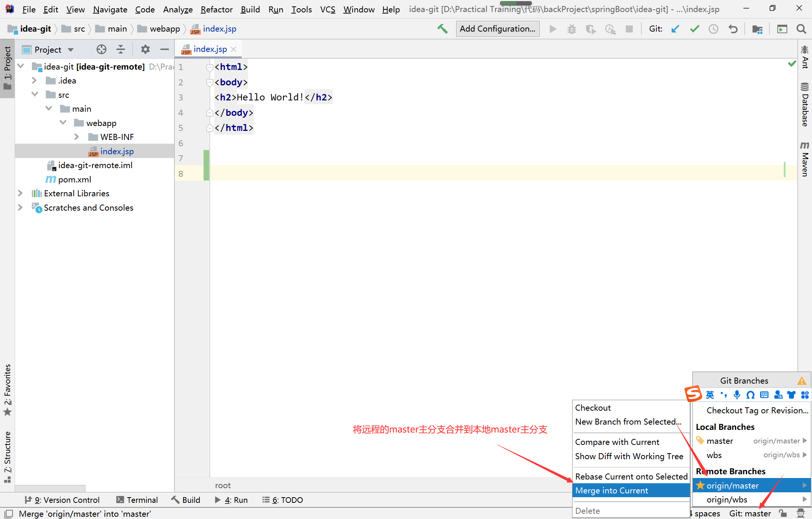This screenshot has width=812, height=519.
Task: Expand the .idea folder
Action: (x=34, y=80)
